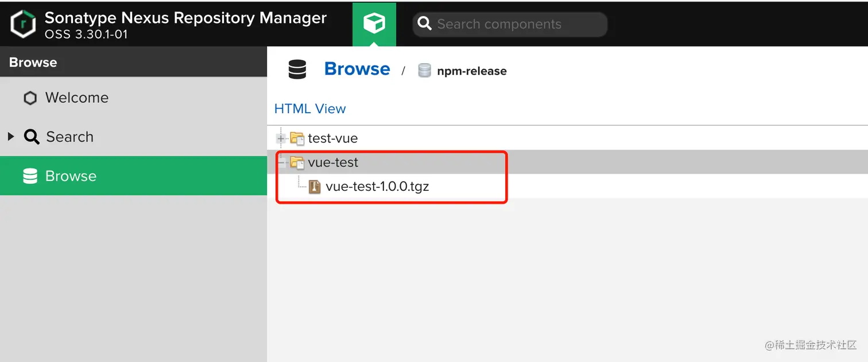868x362 pixels.
Task: Open the Browse cube icon in header
Action: (374, 24)
